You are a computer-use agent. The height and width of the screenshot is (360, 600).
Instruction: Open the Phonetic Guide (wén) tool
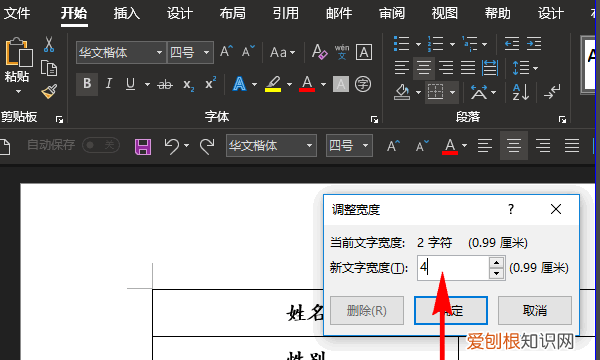(342, 52)
